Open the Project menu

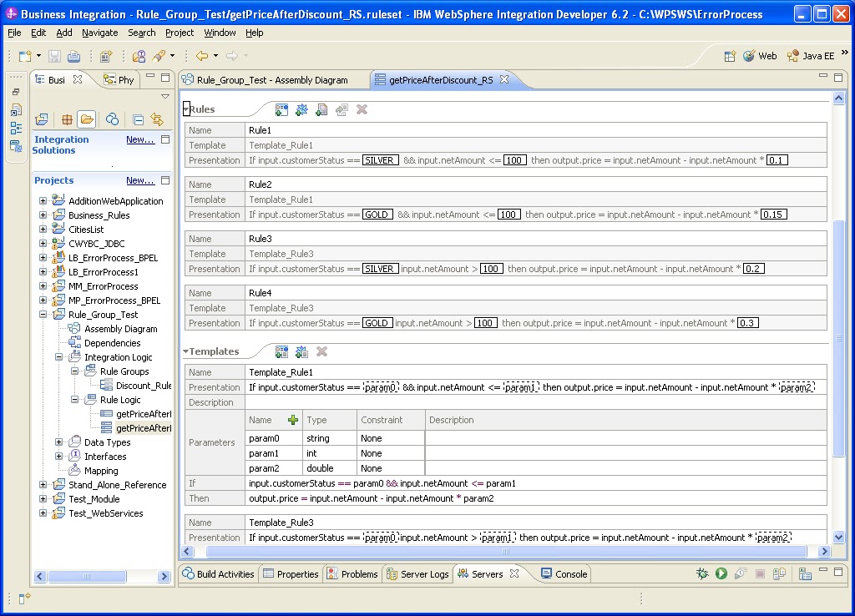point(180,33)
